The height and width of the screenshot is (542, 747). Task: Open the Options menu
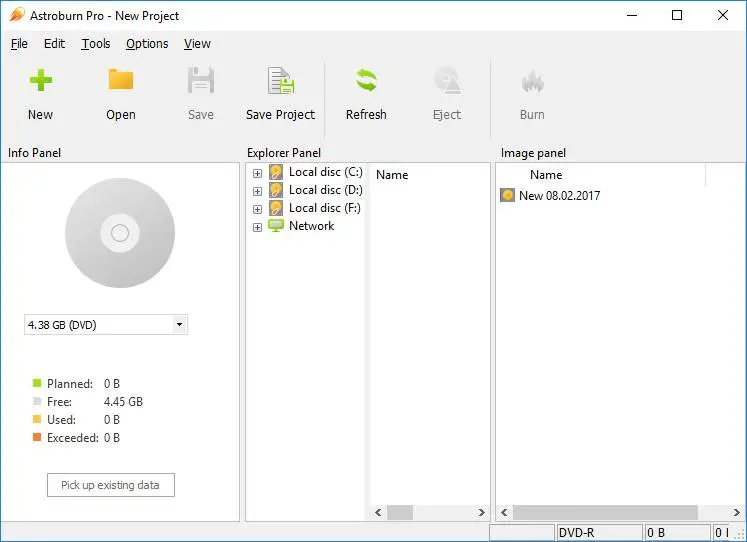point(147,44)
